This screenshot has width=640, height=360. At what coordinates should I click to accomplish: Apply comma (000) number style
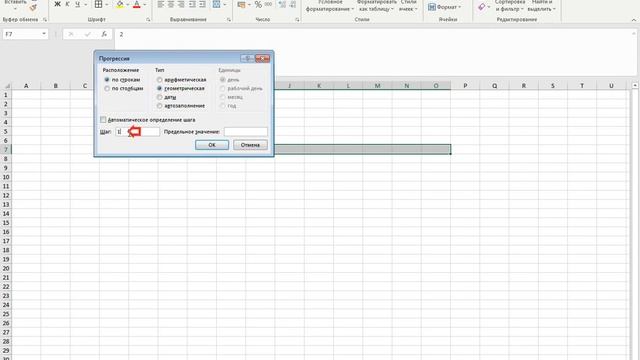[268, 4]
